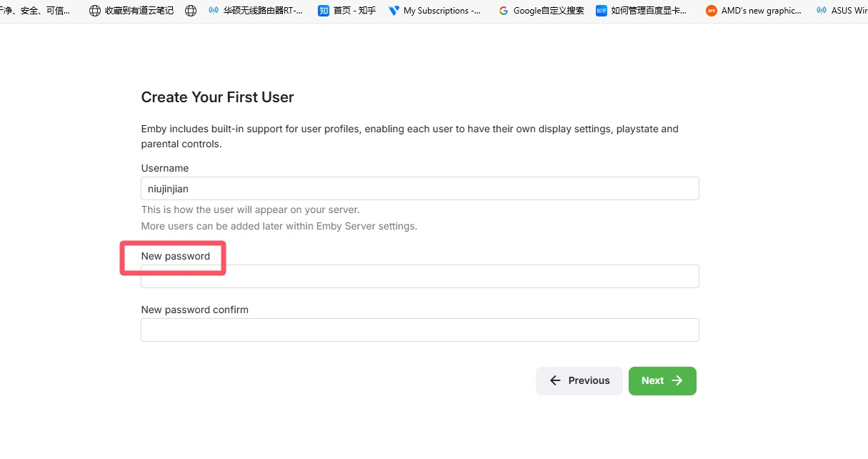Click the Username label
The height and width of the screenshot is (459, 868).
pyautogui.click(x=165, y=168)
